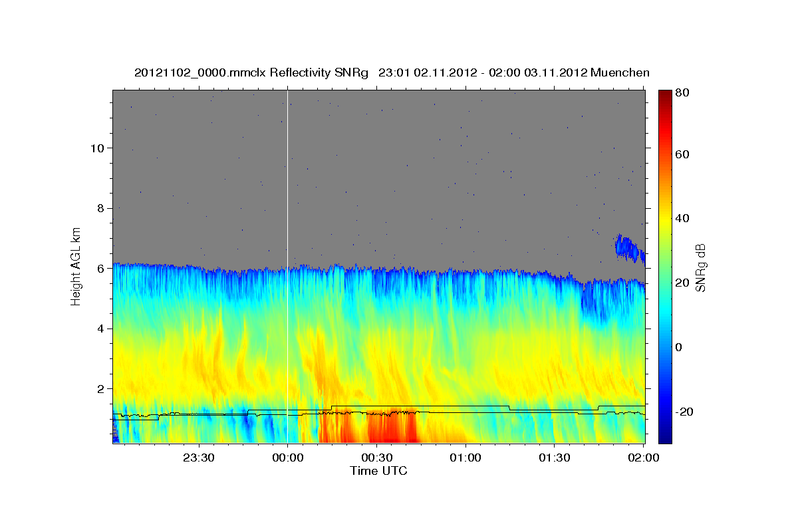Image resolution: width=798 pixels, height=532 pixels.
Task: Click the colorbar value -20
Action: point(685,412)
